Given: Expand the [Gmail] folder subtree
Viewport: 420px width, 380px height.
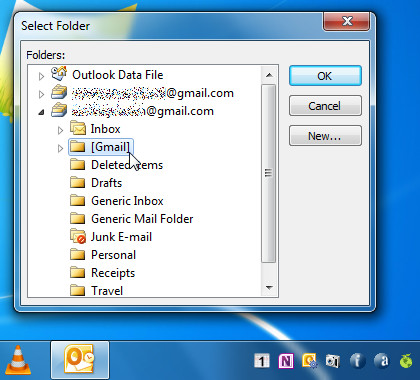Looking at the screenshot, I should pyautogui.click(x=60, y=148).
